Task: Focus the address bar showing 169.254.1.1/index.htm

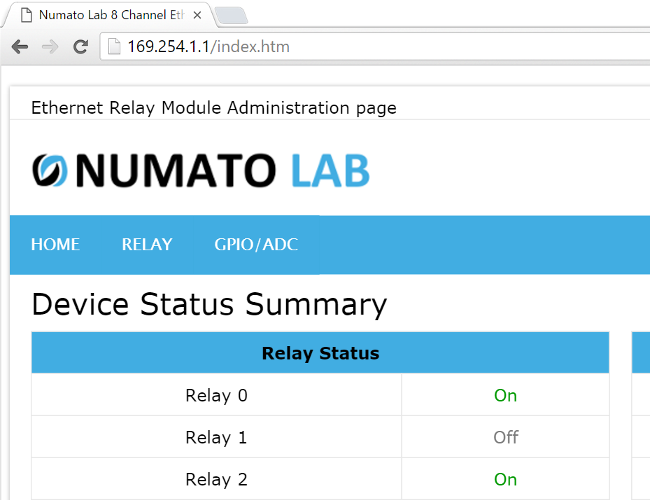Action: (x=375, y=46)
